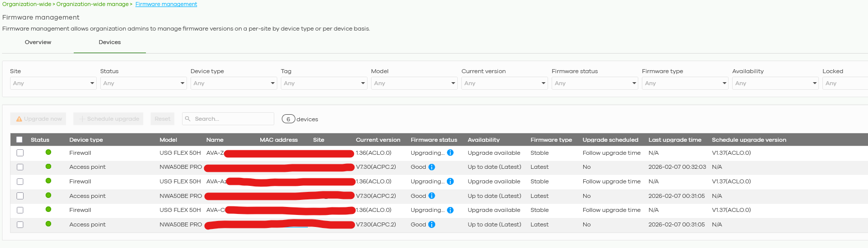
Task: Check the AVA-C firewall row checkbox
Action: pos(20,210)
